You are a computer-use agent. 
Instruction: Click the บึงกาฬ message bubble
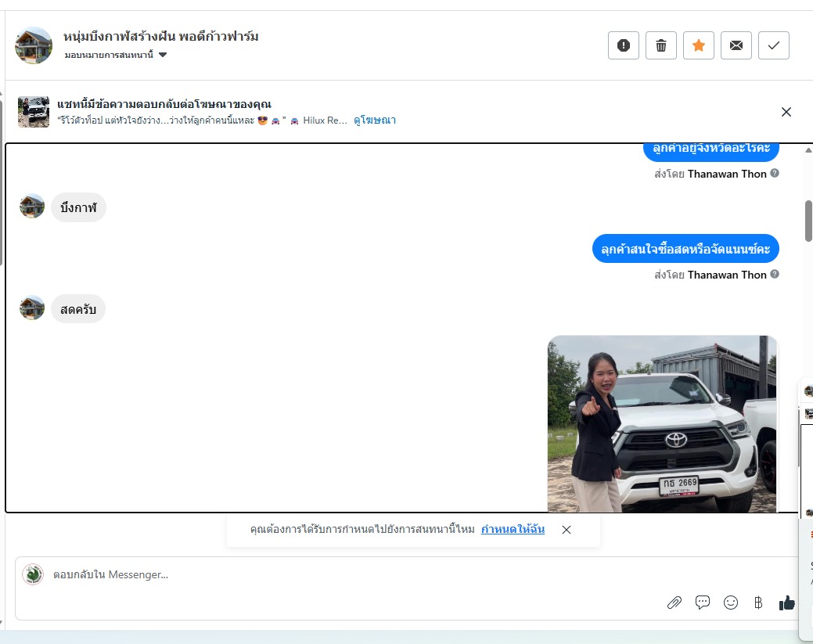pos(78,208)
